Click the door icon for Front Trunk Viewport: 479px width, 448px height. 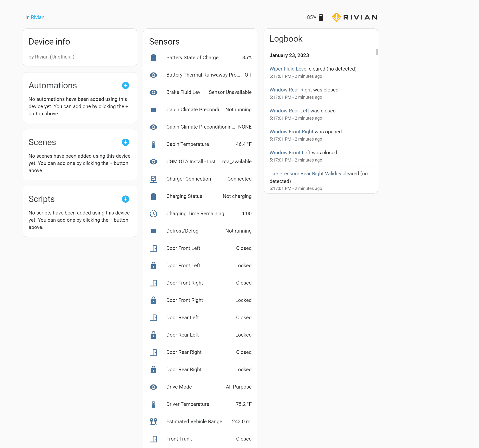pos(153,439)
